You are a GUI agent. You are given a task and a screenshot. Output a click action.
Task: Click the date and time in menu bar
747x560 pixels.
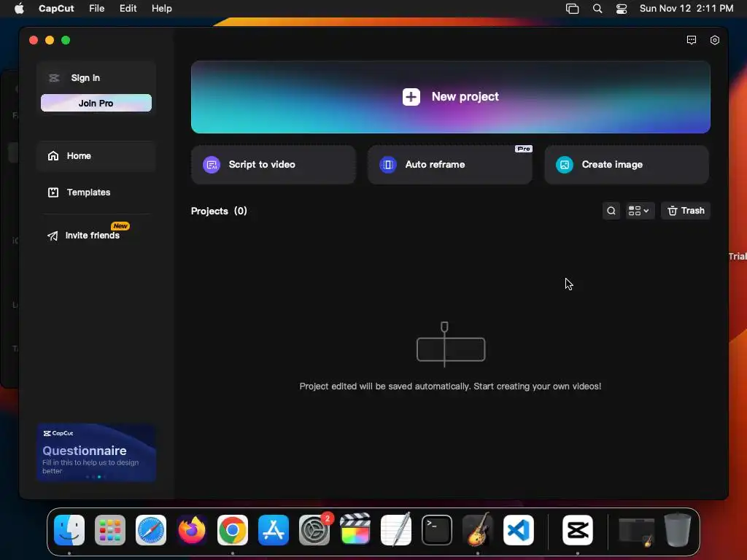[x=686, y=9]
